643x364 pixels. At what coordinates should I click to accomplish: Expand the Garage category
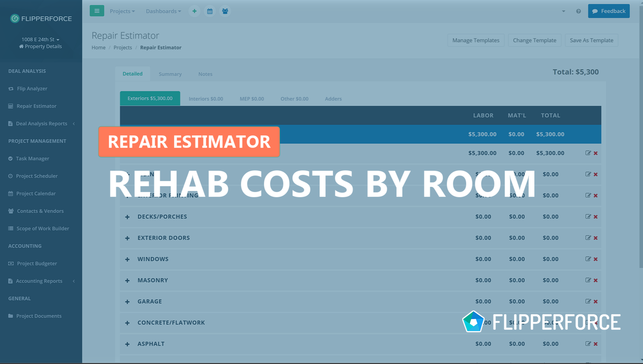pyautogui.click(x=127, y=302)
